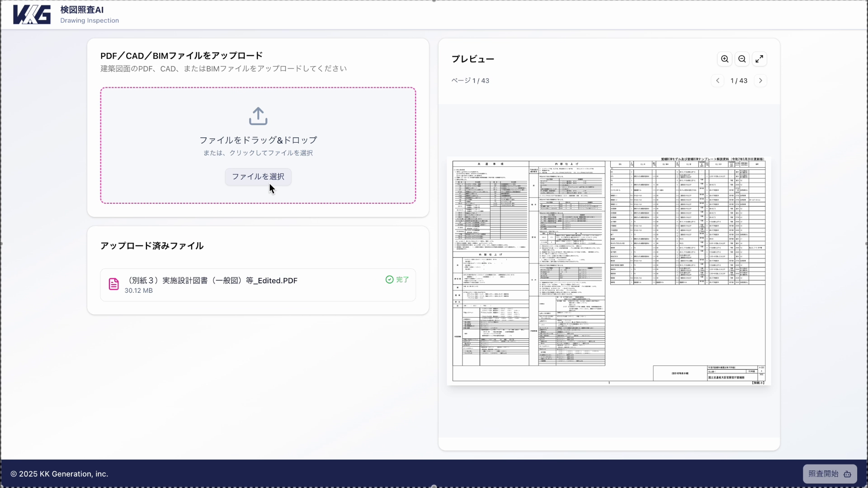
Task: Click the 検図照査AI title text
Action: click(x=82, y=10)
